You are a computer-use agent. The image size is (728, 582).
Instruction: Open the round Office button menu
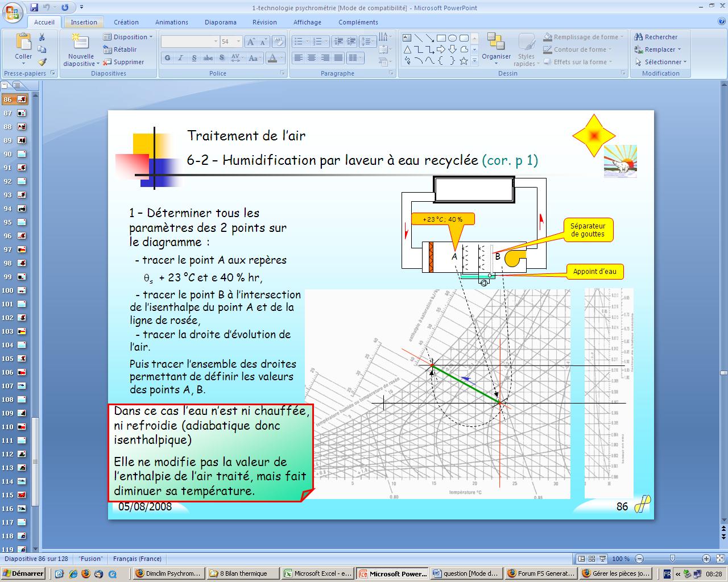pos(13,13)
